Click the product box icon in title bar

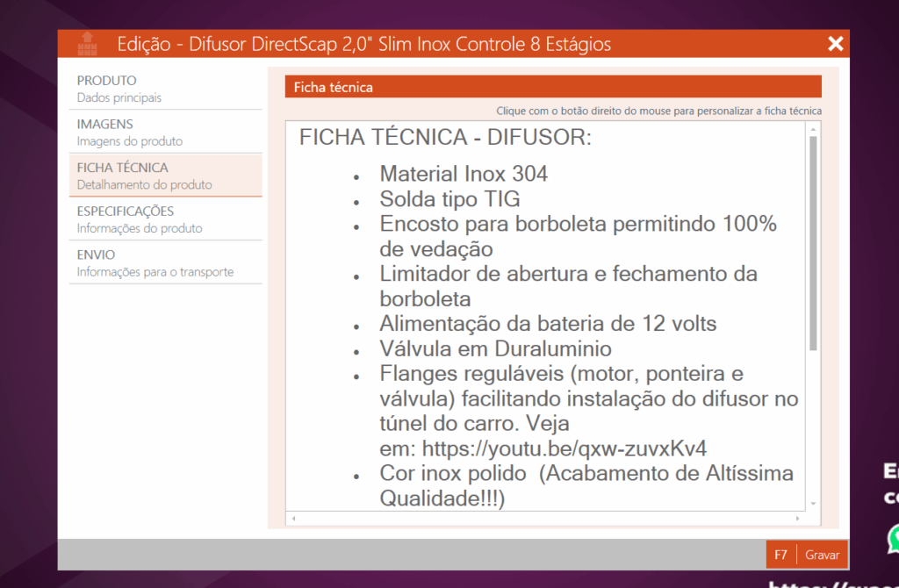87,43
